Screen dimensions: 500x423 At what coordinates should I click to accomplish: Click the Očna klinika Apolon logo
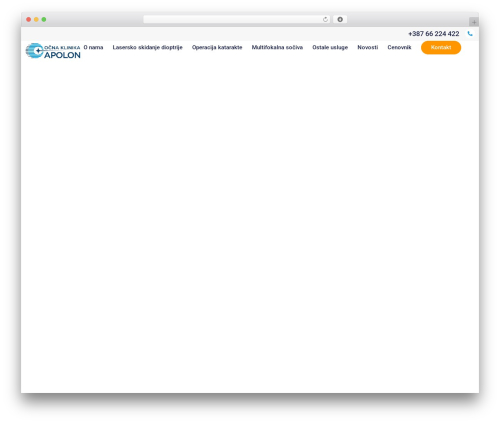click(53, 51)
